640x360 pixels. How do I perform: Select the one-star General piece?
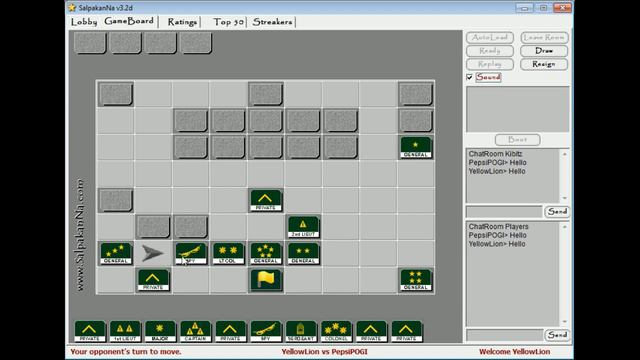pyautogui.click(x=416, y=147)
